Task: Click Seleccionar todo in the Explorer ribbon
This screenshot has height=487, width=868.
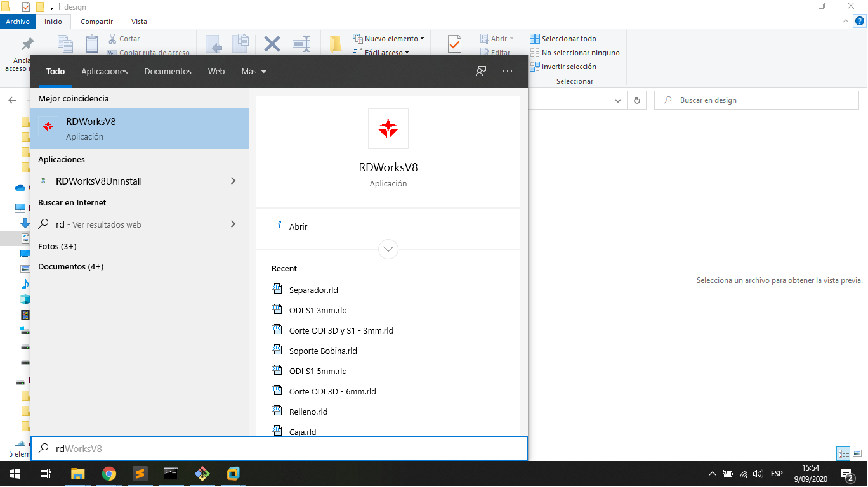Action: coord(563,39)
